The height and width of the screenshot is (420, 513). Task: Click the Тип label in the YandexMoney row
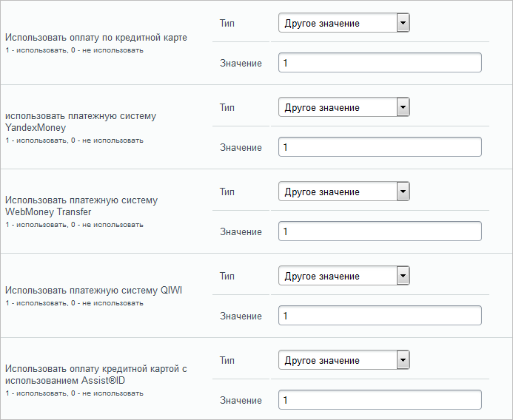coord(227,107)
